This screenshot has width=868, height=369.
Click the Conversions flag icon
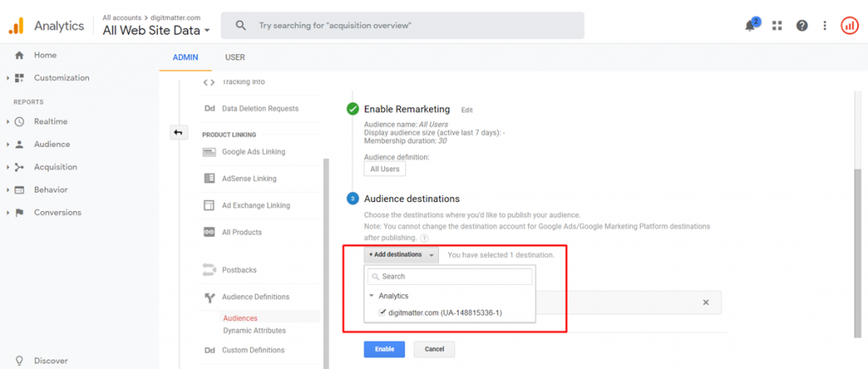[x=19, y=213]
